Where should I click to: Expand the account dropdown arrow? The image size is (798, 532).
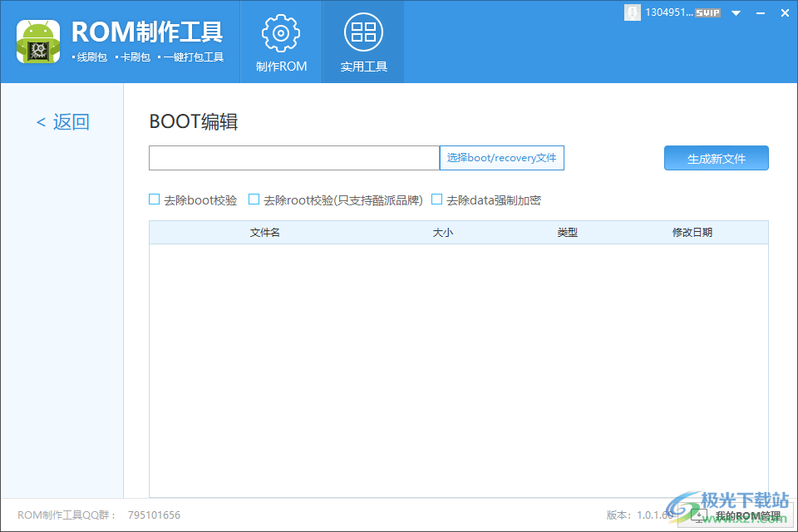[736, 12]
